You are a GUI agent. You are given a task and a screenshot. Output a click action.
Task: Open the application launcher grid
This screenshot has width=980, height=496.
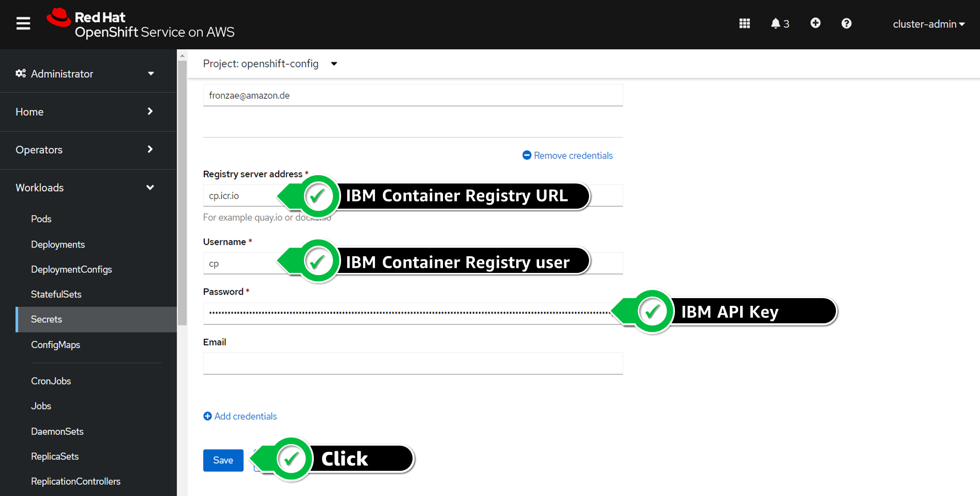point(744,23)
